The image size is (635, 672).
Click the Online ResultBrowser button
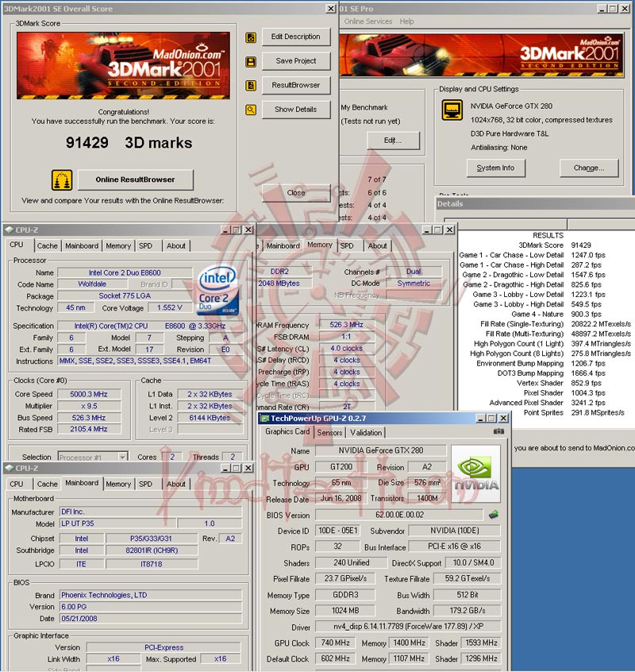pyautogui.click(x=135, y=180)
